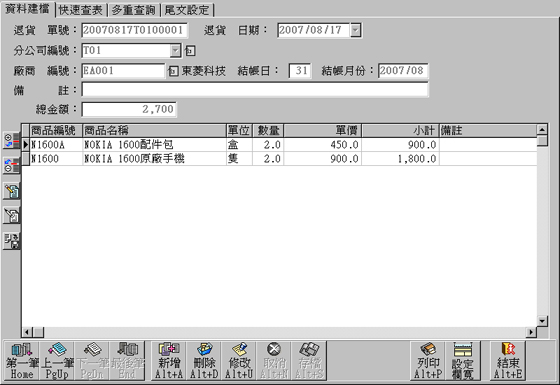Screen dimensions: 560x385
Task: Expand the 分公司編號 T01 dropdown
Action: (175, 51)
